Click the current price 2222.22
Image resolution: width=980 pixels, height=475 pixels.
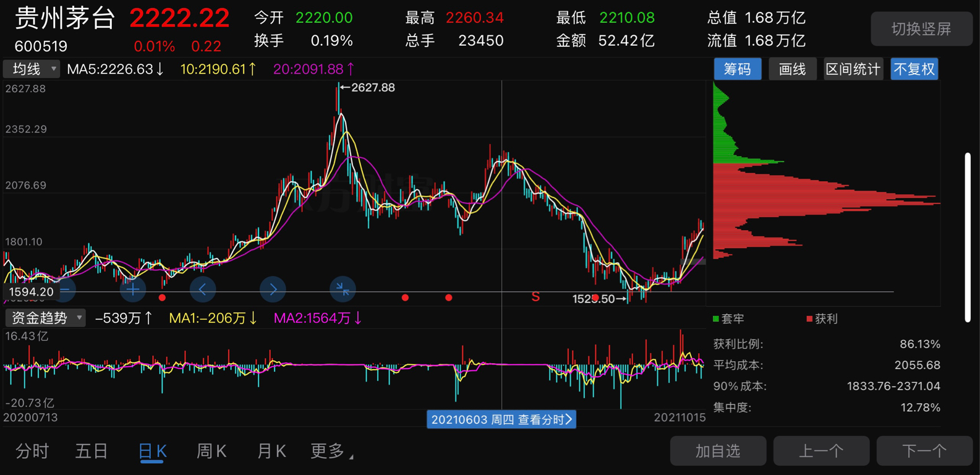[179, 18]
